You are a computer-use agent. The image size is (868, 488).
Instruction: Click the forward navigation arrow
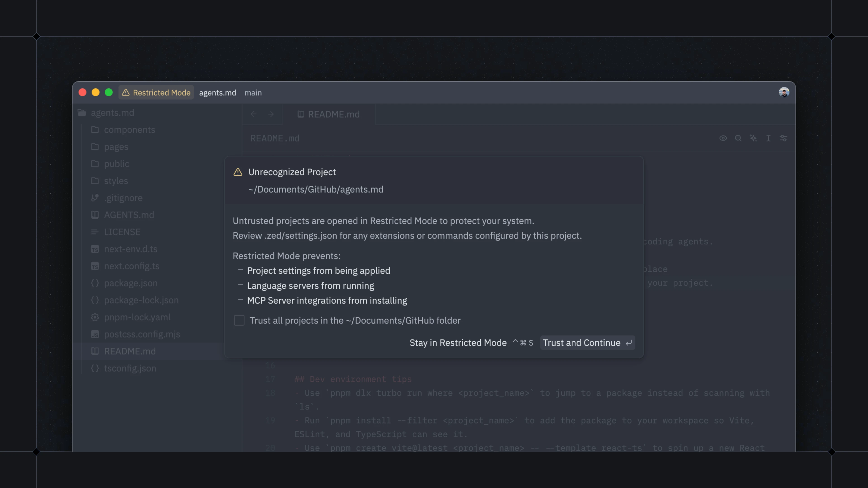271,114
